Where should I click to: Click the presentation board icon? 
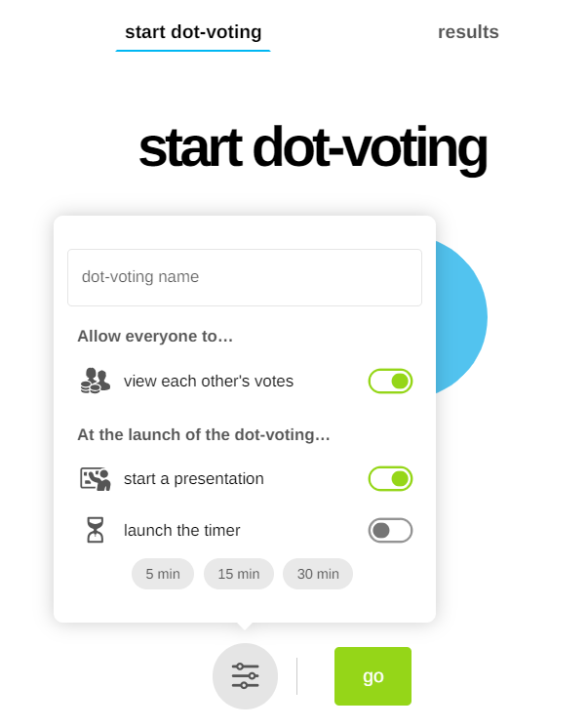(x=95, y=479)
